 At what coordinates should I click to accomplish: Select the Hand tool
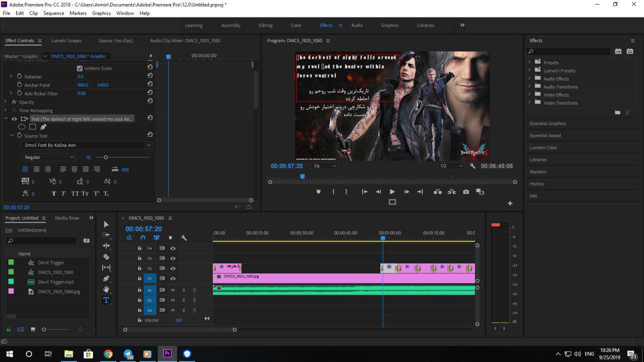point(106,289)
